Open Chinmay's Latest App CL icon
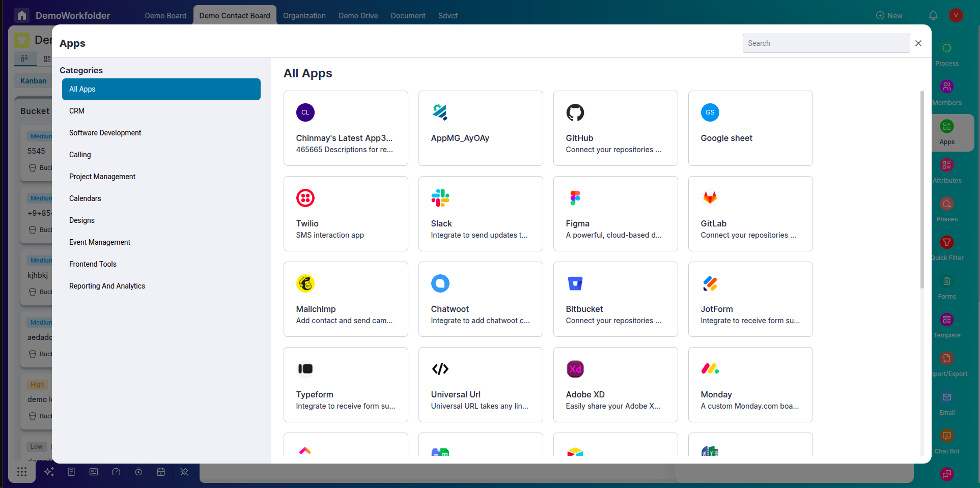 coord(305,112)
